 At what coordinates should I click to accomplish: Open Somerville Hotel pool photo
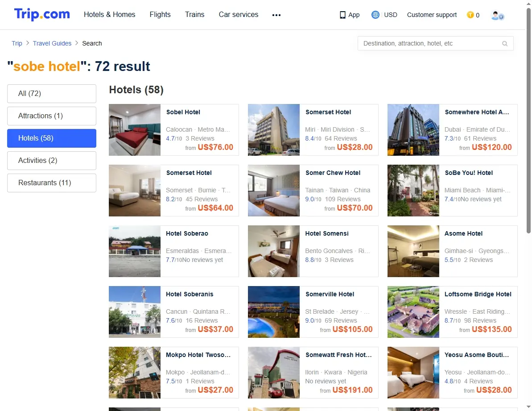pyautogui.click(x=274, y=312)
